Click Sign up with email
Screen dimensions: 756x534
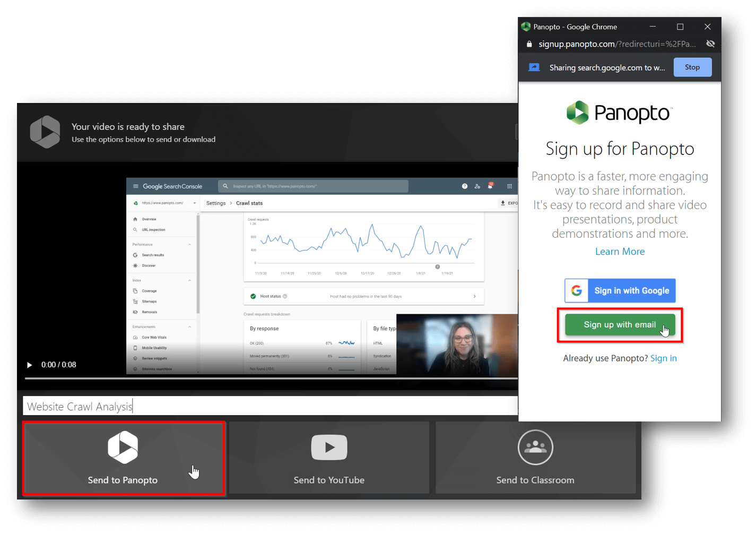point(619,325)
